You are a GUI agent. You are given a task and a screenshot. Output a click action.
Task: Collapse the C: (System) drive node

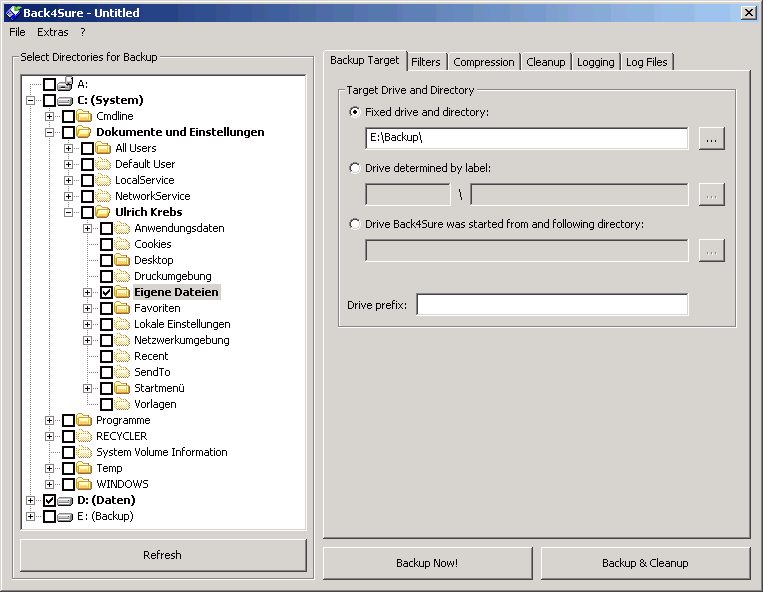click(x=31, y=101)
